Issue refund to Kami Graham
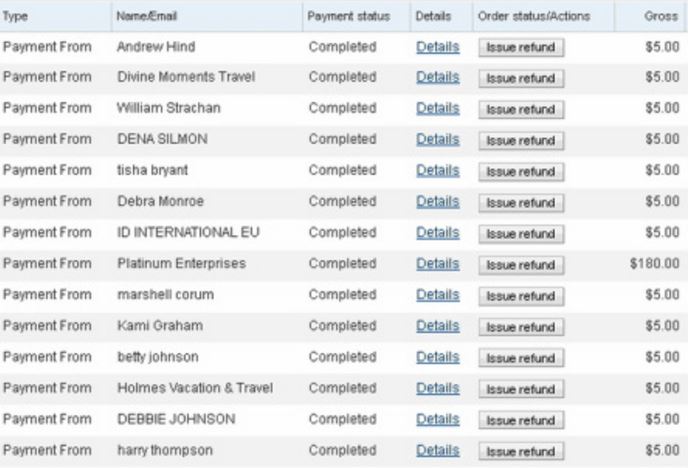This screenshot has height=468, width=689. (x=521, y=327)
